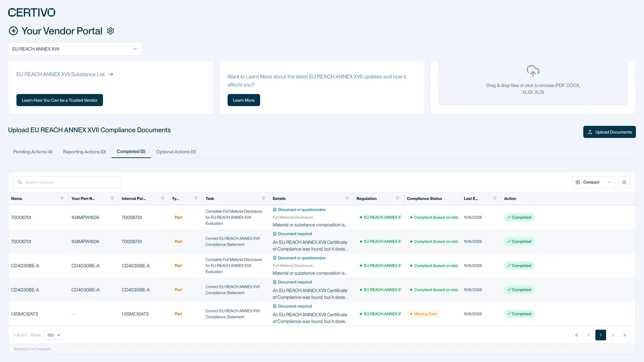644x362 pixels.
Task: Click the back arrow next to Your Vendor Portal
Action: tap(13, 31)
